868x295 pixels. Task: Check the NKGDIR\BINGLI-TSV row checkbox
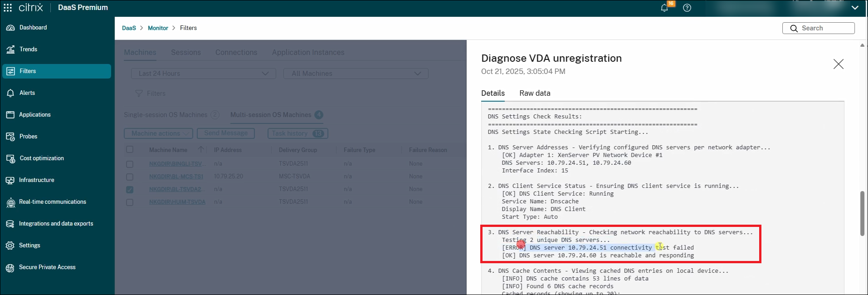pos(130,164)
